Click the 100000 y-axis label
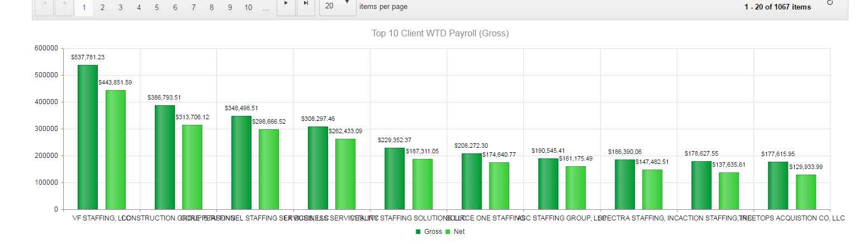Viewport: 868px width, 244px height. tap(46, 182)
